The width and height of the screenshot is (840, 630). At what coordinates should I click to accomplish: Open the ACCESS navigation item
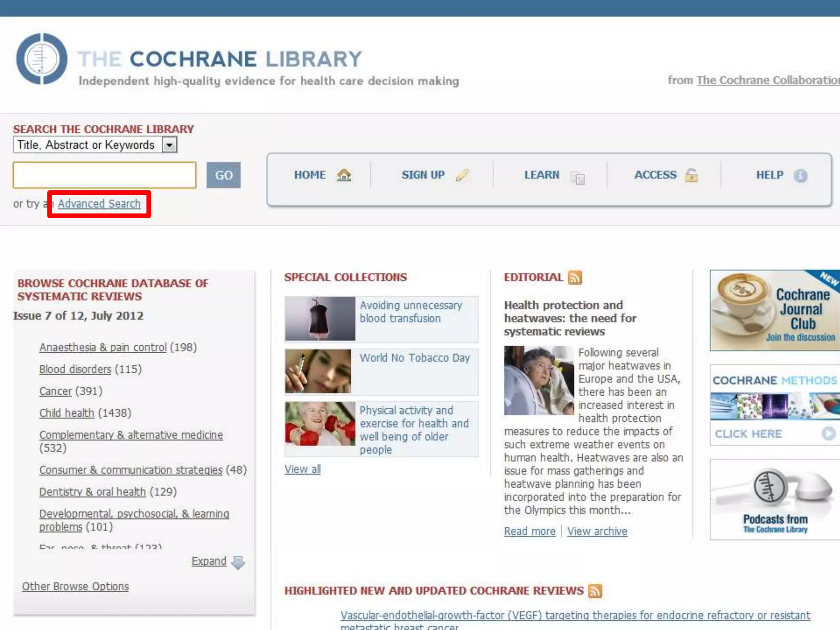point(655,175)
